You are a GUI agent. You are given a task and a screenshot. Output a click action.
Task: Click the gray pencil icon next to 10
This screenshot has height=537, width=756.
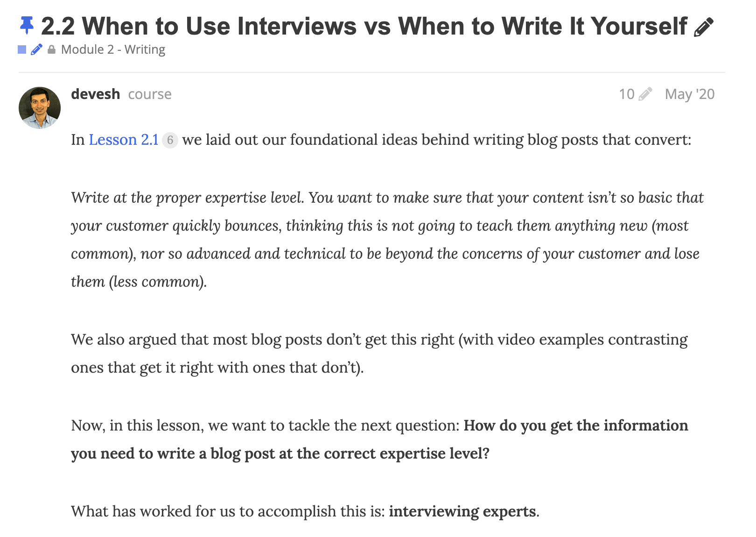coord(645,94)
